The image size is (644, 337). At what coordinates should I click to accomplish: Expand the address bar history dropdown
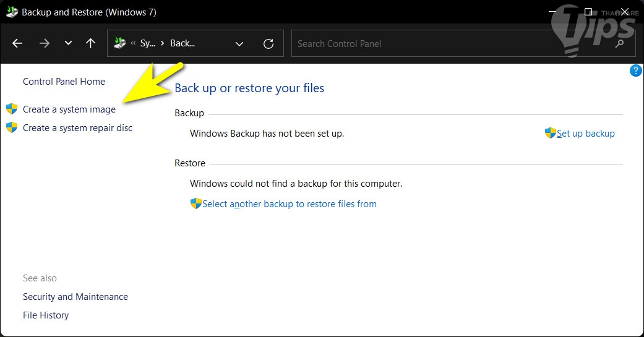tap(239, 44)
